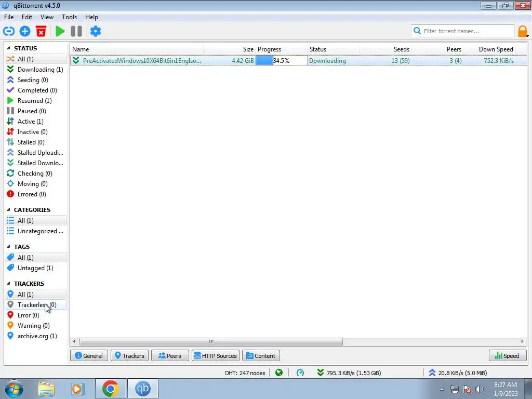Open the HTTP Sources tab

pos(216,355)
